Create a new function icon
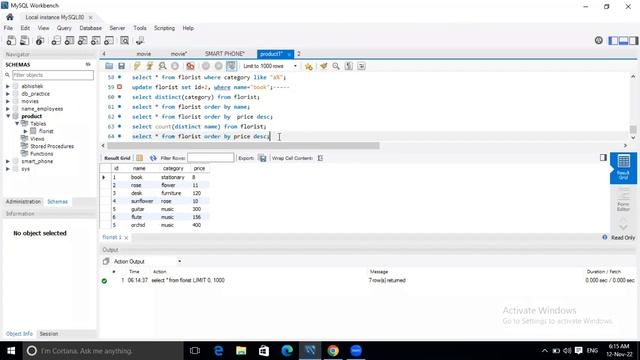This screenshot has height=360, width=640. coord(109,40)
